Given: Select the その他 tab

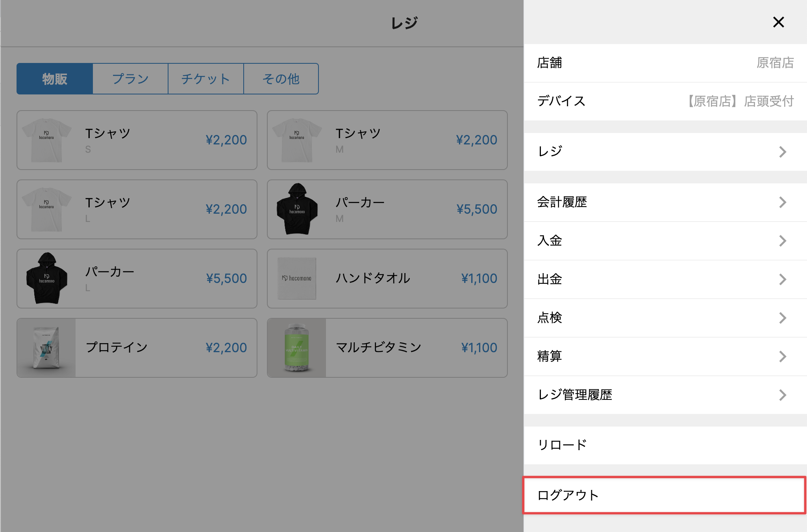Looking at the screenshot, I should click(281, 79).
